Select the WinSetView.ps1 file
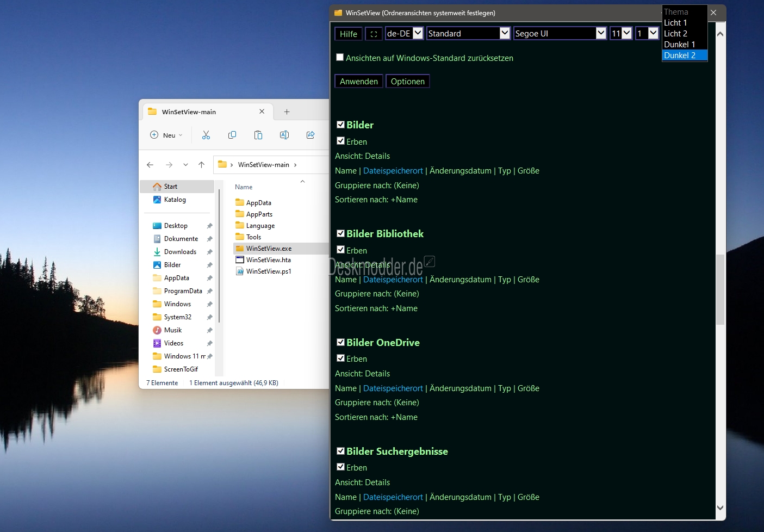Viewport: 764px width, 532px height. 268,271
